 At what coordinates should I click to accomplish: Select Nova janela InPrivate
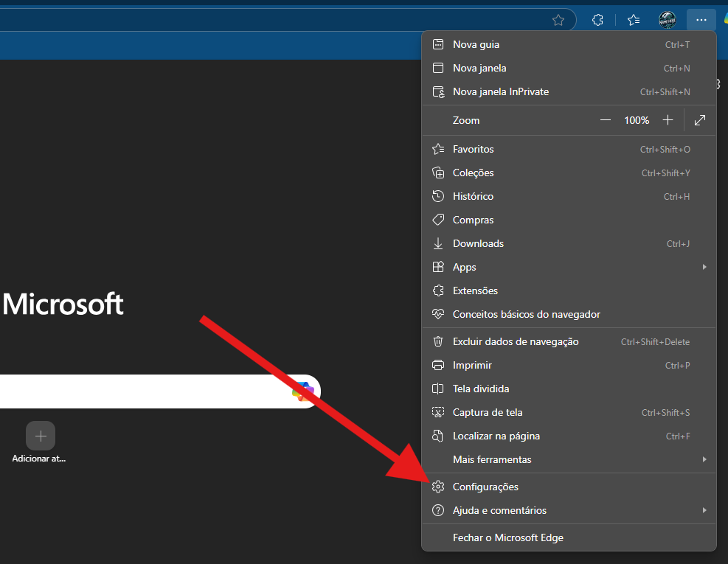pyautogui.click(x=501, y=92)
